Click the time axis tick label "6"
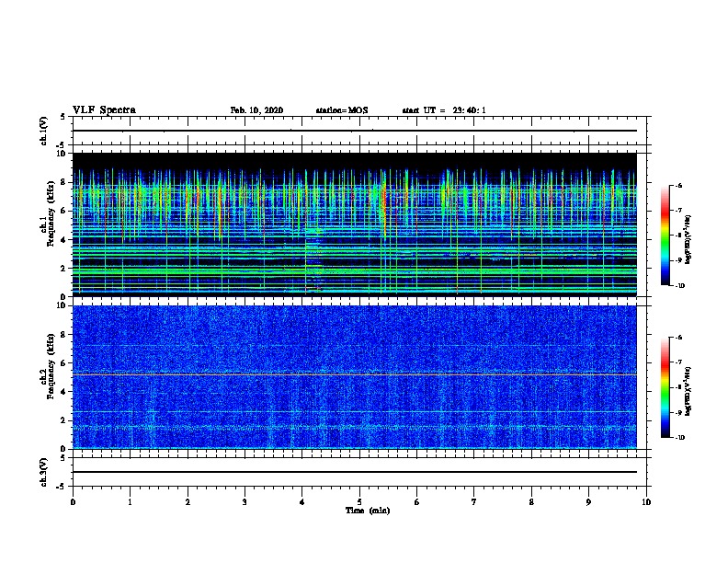The width and height of the screenshot is (728, 563). (x=417, y=502)
